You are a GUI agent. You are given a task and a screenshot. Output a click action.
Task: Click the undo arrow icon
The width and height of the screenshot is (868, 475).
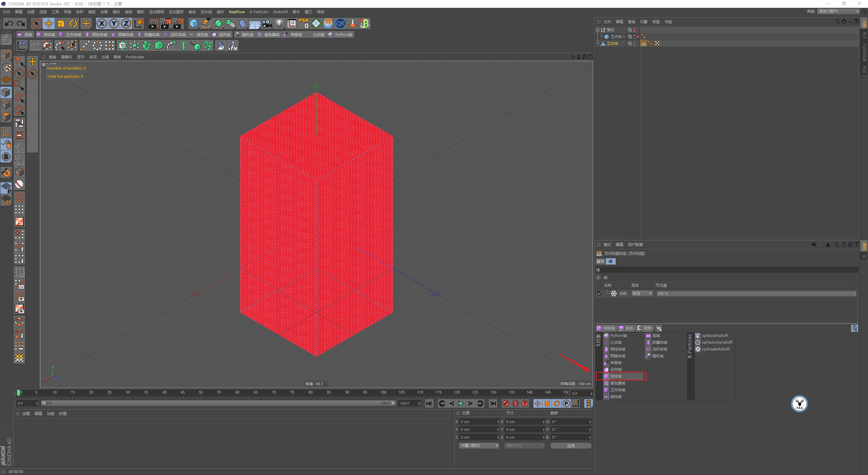pos(9,23)
